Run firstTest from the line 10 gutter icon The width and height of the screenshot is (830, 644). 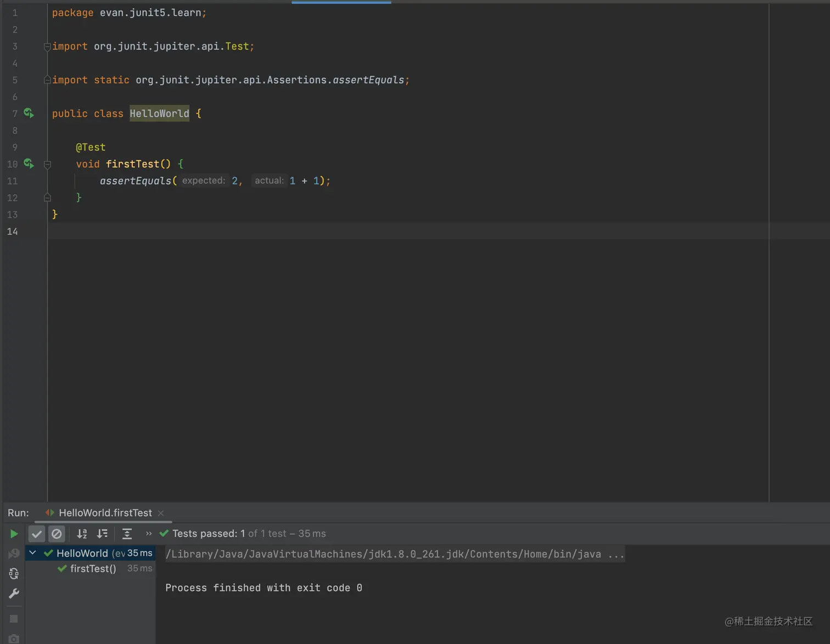pyautogui.click(x=29, y=164)
